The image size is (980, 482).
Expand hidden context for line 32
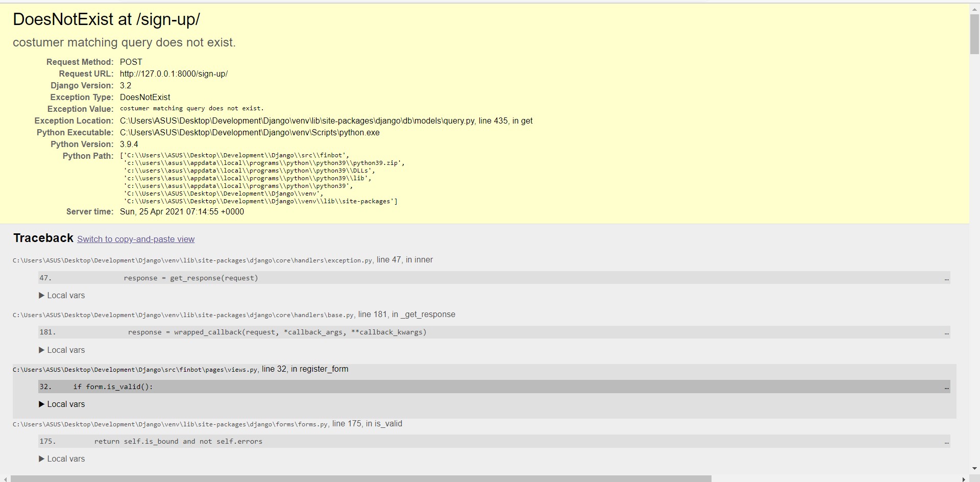point(945,387)
